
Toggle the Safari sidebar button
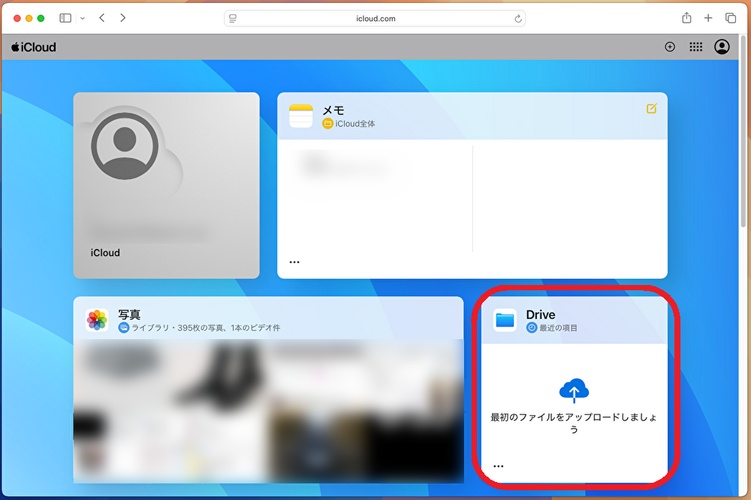pyautogui.click(x=65, y=18)
